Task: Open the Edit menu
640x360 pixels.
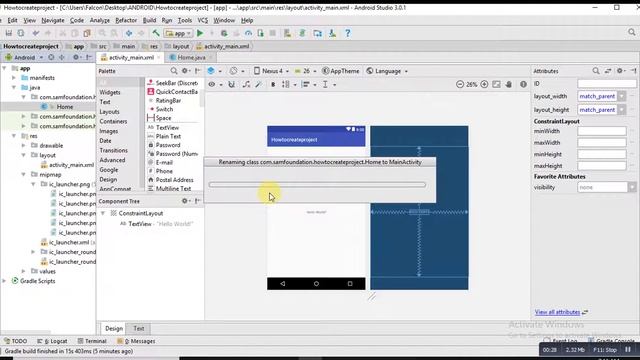Action: coord(12,20)
